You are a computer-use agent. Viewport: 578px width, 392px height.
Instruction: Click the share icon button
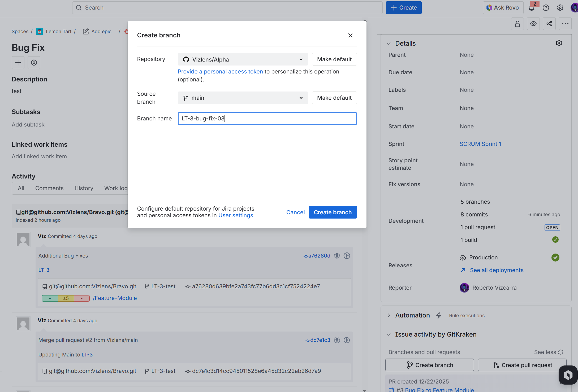549,24
